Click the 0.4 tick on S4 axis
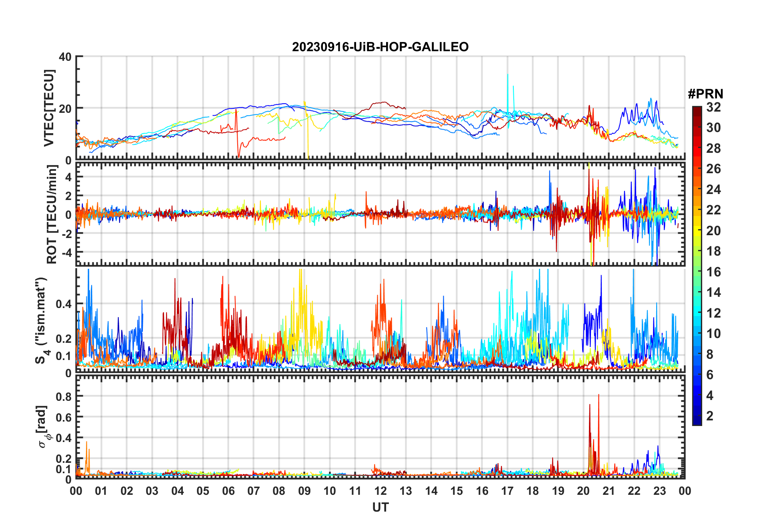This screenshot has width=761, height=532. [x=64, y=304]
